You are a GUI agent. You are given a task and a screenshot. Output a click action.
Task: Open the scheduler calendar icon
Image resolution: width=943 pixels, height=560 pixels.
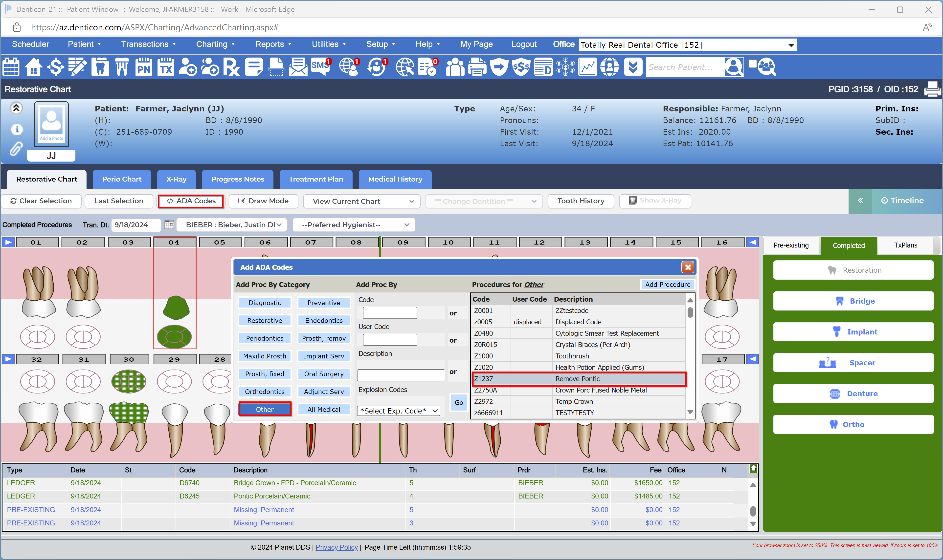click(x=11, y=67)
